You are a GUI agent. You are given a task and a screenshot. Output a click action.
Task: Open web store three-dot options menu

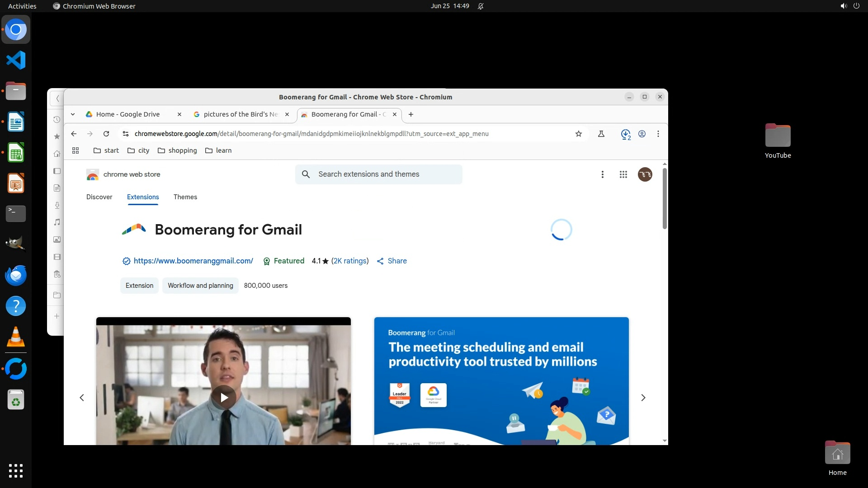(x=602, y=174)
